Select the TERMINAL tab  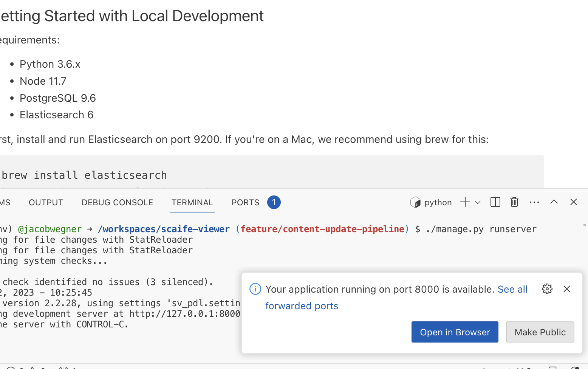point(192,203)
